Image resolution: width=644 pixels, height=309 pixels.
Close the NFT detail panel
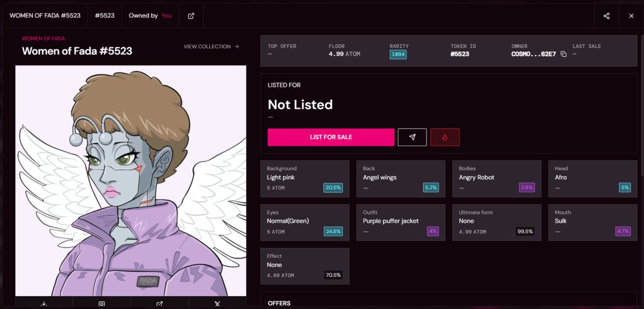(x=631, y=16)
